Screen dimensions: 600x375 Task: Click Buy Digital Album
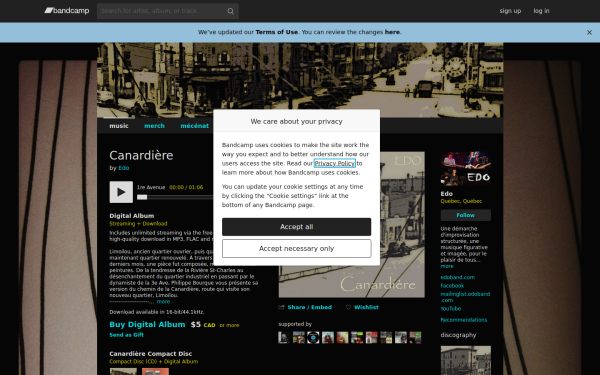point(147,324)
